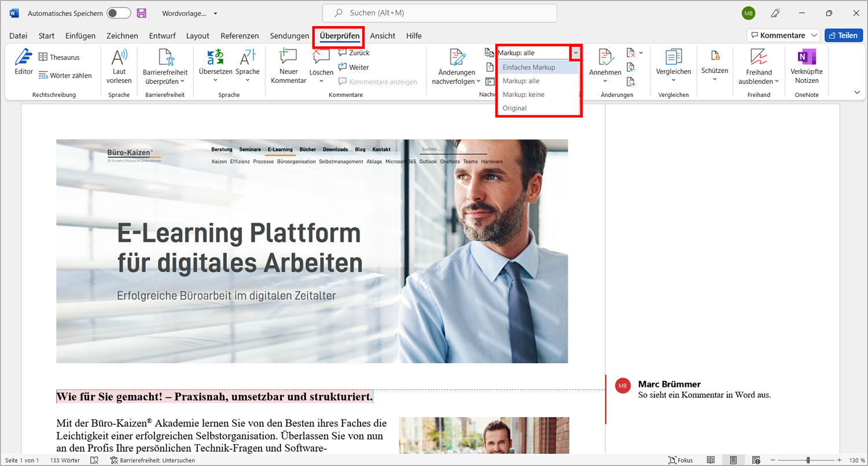The width and height of the screenshot is (868, 466).
Task: Switch to the Ansicht ribbon tab
Action: point(382,36)
